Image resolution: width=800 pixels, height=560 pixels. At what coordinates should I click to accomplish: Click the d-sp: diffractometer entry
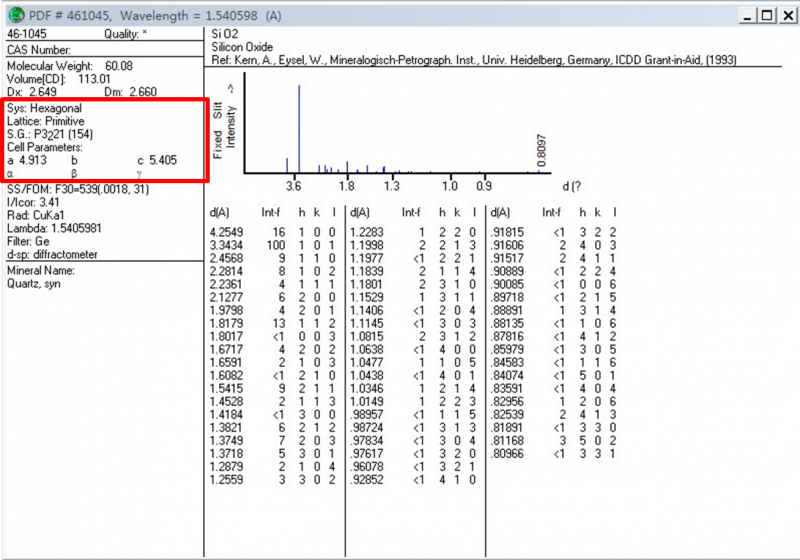coord(52,254)
